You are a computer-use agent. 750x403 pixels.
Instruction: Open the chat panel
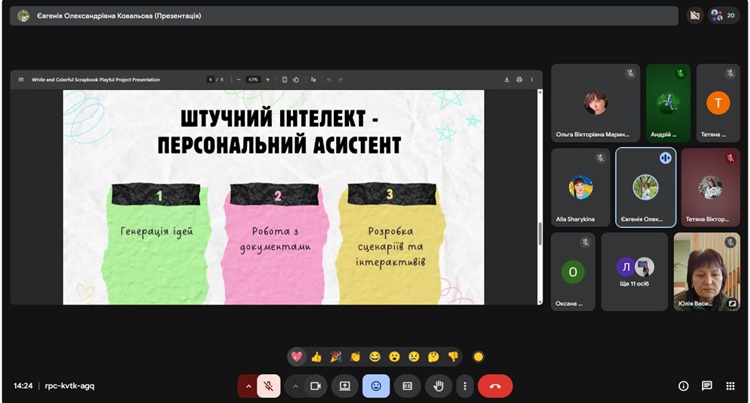coord(707,385)
